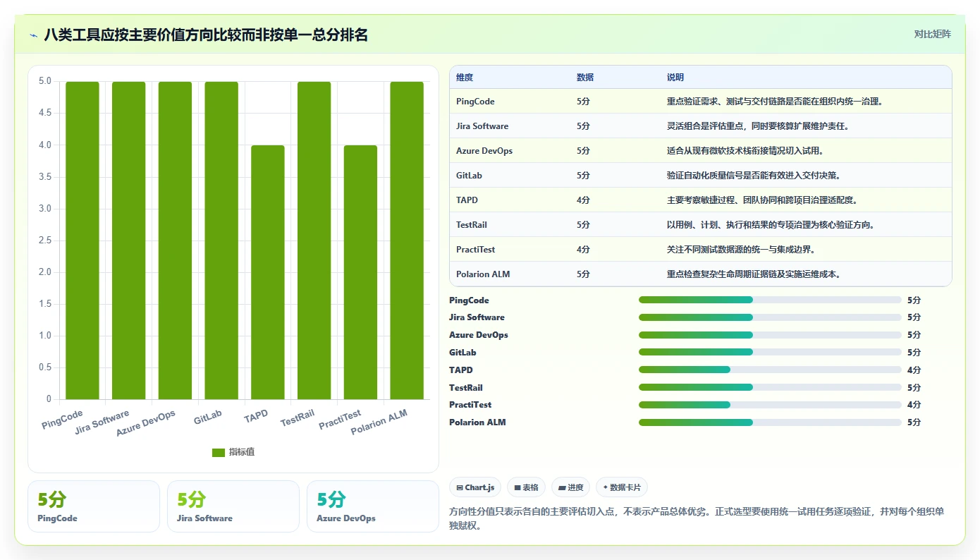
Task: Click the 5.0 y-axis tick label
Action: click(44, 81)
